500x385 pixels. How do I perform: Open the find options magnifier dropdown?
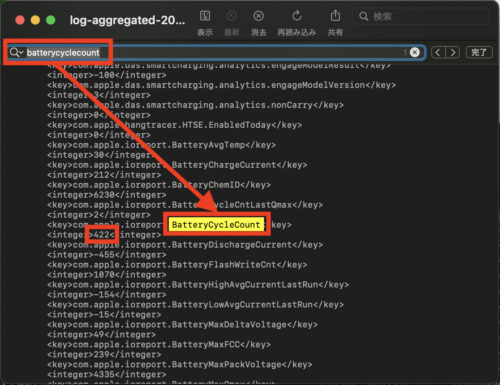(x=16, y=52)
